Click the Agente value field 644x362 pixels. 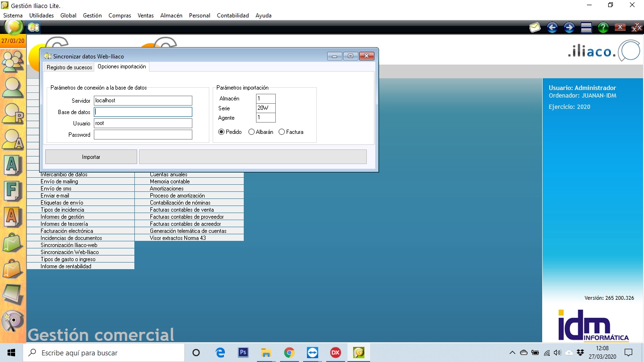[266, 117]
